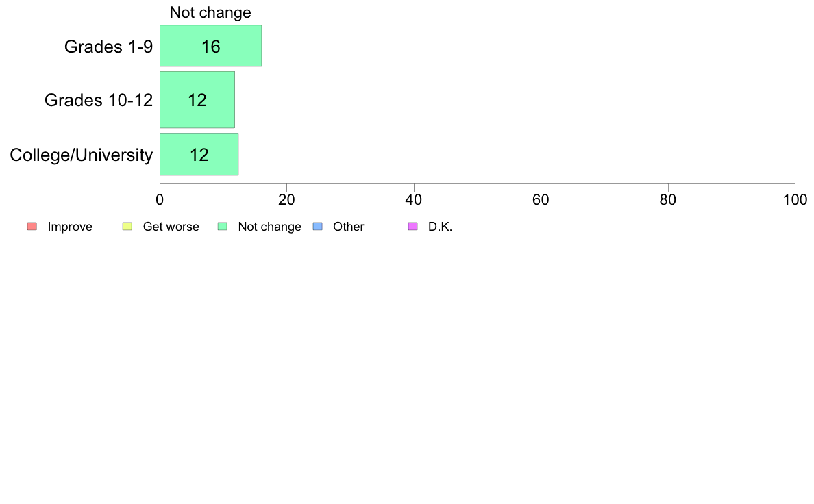Click the Grades 10-12 row label
Viewport: 814px width, 504px height.
coord(99,100)
